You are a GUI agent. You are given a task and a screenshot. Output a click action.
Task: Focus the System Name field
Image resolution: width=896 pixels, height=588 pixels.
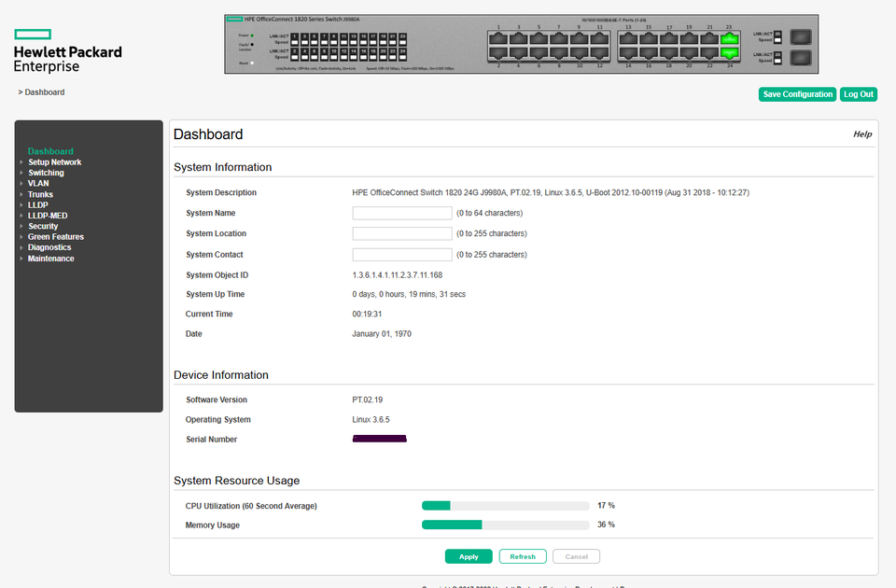click(x=402, y=213)
